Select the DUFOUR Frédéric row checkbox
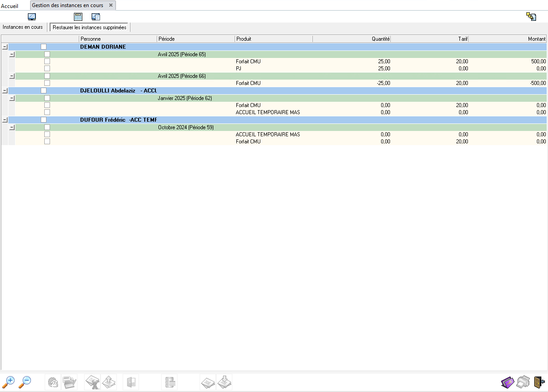This screenshot has width=548, height=392. point(43,120)
